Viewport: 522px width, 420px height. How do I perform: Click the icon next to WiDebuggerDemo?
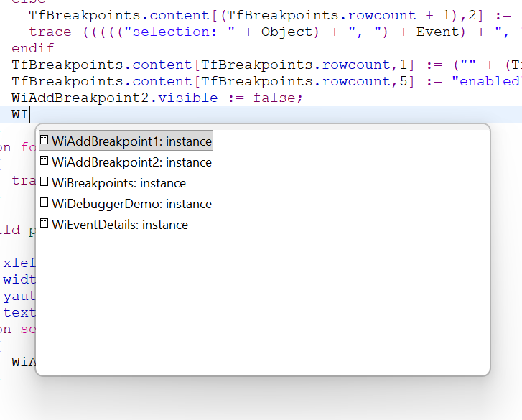click(x=45, y=203)
